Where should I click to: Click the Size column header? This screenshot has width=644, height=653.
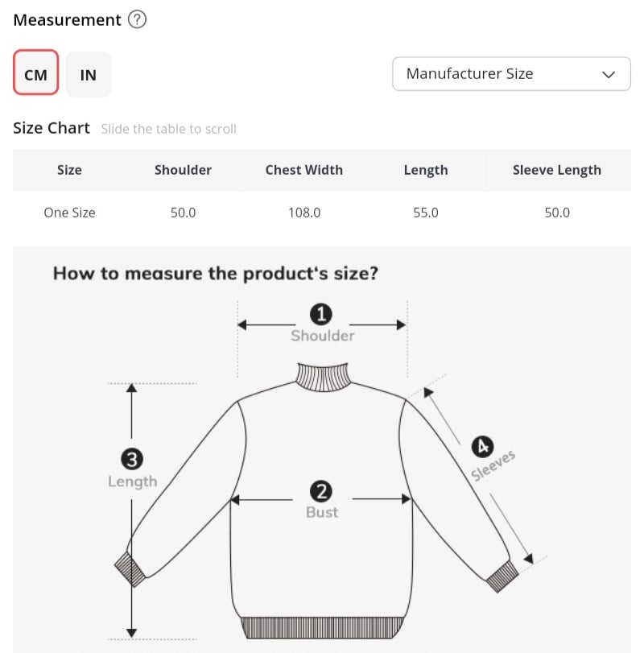pos(69,170)
